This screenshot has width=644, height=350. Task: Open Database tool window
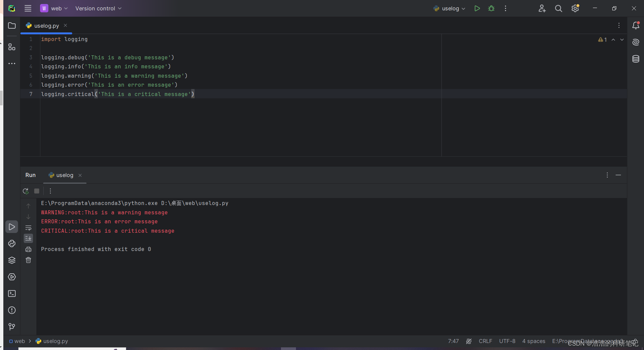point(636,59)
